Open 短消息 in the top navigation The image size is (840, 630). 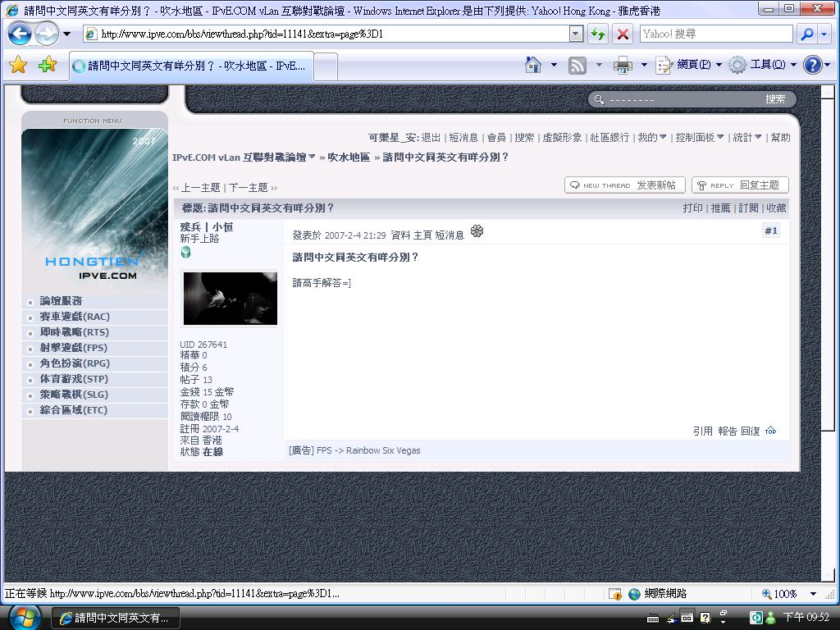tap(463, 138)
